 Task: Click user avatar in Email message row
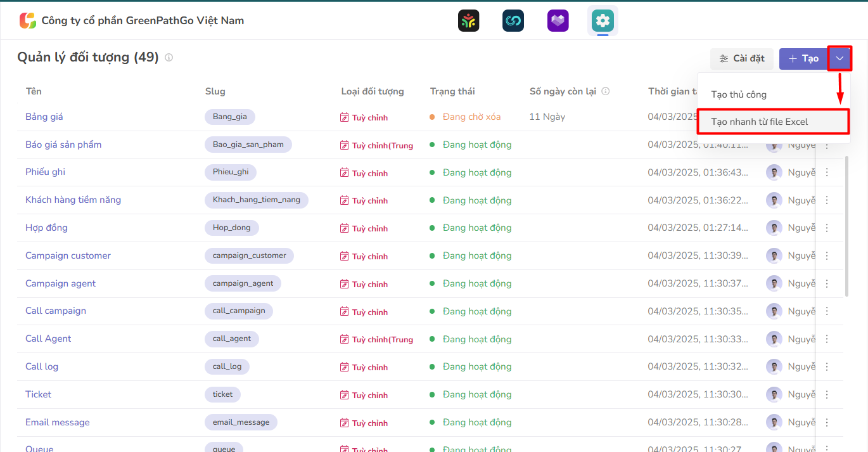coord(774,423)
